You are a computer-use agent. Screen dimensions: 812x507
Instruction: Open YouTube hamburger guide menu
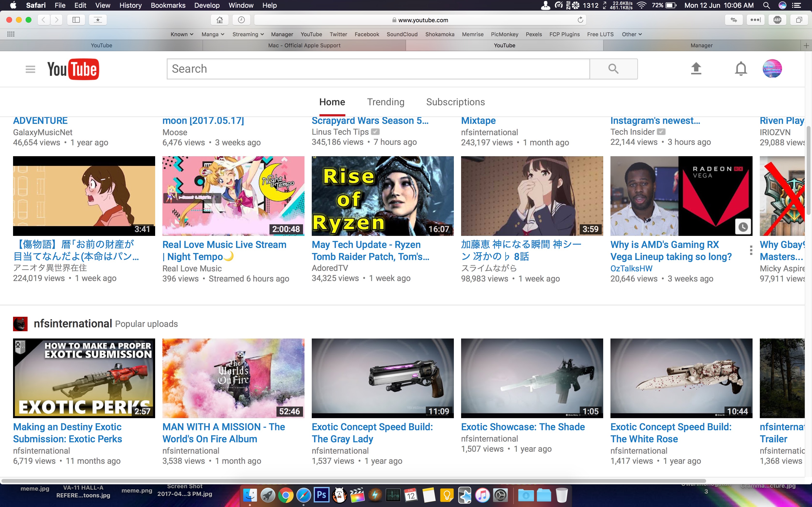30,69
